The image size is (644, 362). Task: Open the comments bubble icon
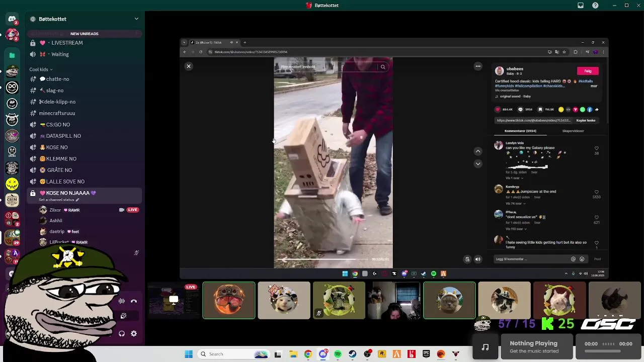click(x=520, y=110)
